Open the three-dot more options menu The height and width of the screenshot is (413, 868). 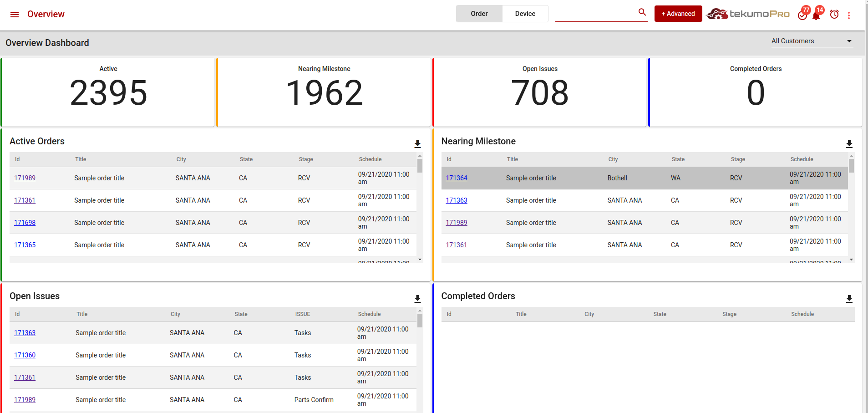coord(849,15)
